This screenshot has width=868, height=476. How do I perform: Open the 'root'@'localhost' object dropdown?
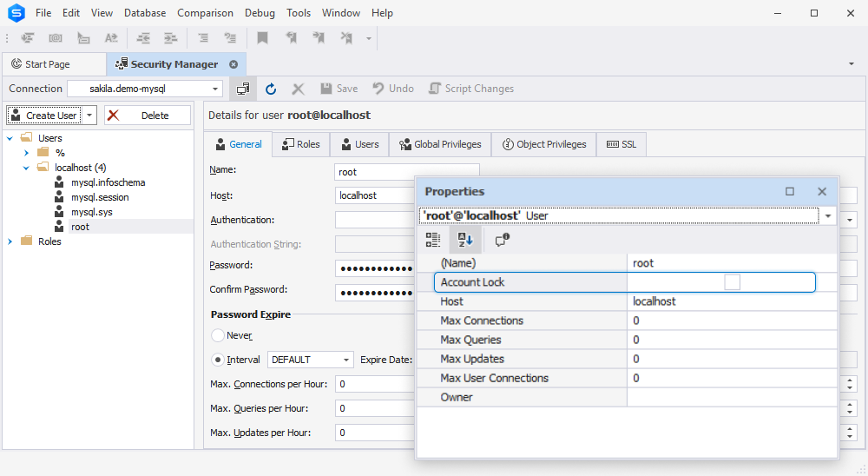click(828, 215)
